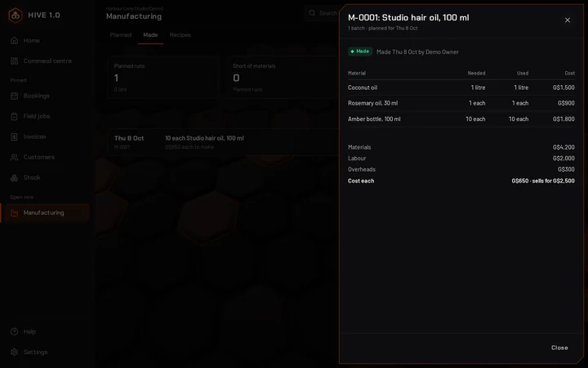Click the Search input field
The width and height of the screenshot is (588, 368).
tap(323, 13)
